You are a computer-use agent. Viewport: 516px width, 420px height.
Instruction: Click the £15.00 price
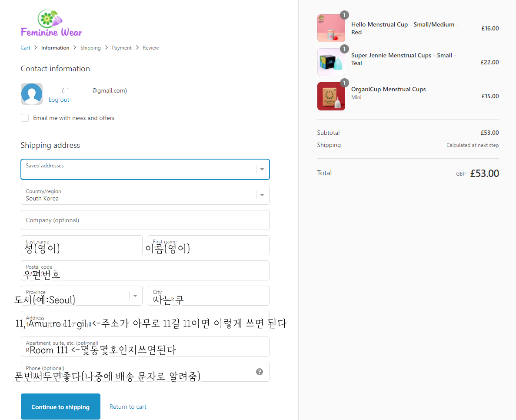tap(490, 96)
